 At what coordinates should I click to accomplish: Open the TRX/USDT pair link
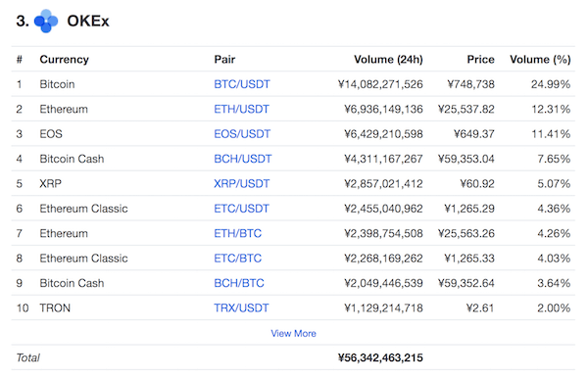pos(241,308)
